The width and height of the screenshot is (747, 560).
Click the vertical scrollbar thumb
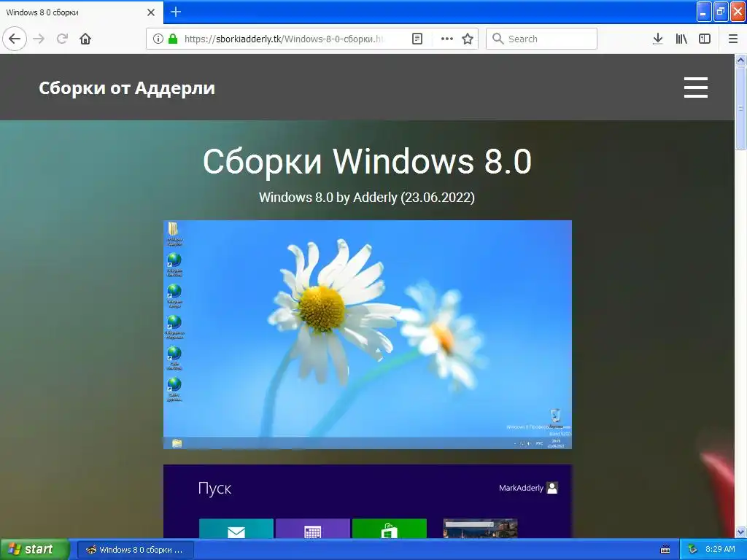[x=740, y=108]
